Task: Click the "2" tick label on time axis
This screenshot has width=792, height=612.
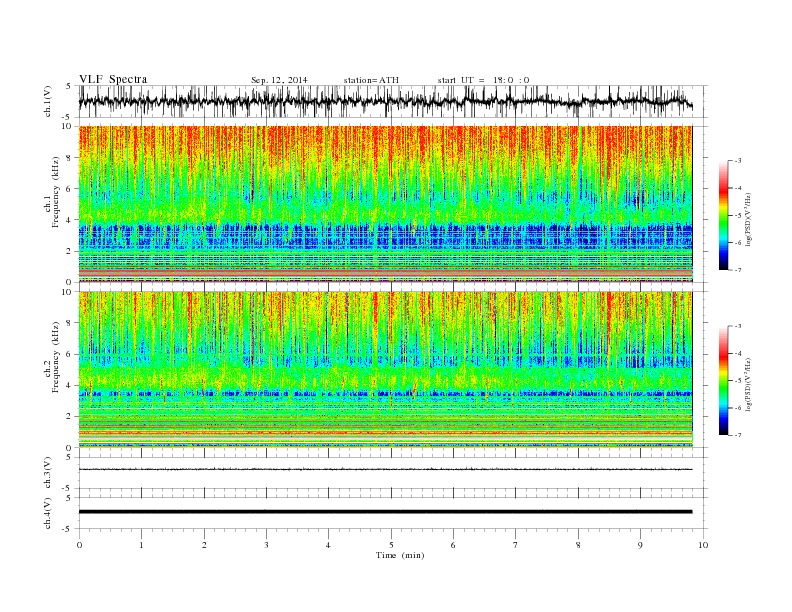Action: (x=204, y=545)
